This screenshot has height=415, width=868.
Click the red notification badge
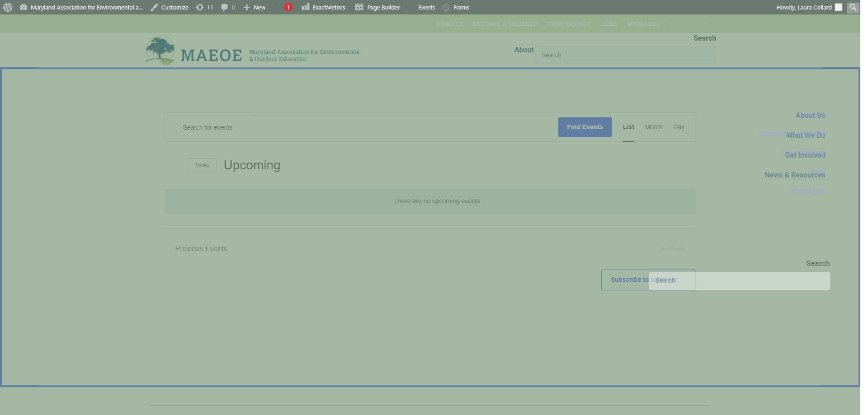pos(288,7)
